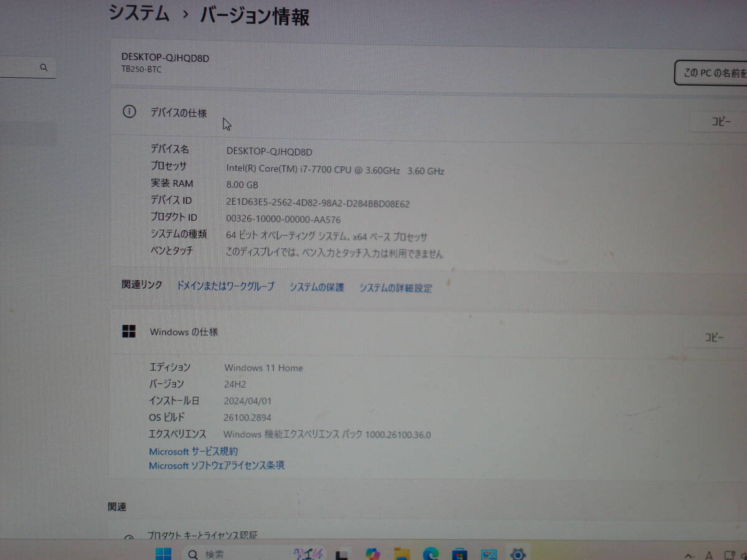Collapse the デバイスの仕様 section header
Viewport: 747px width, 560px height.
pyautogui.click(x=428, y=114)
